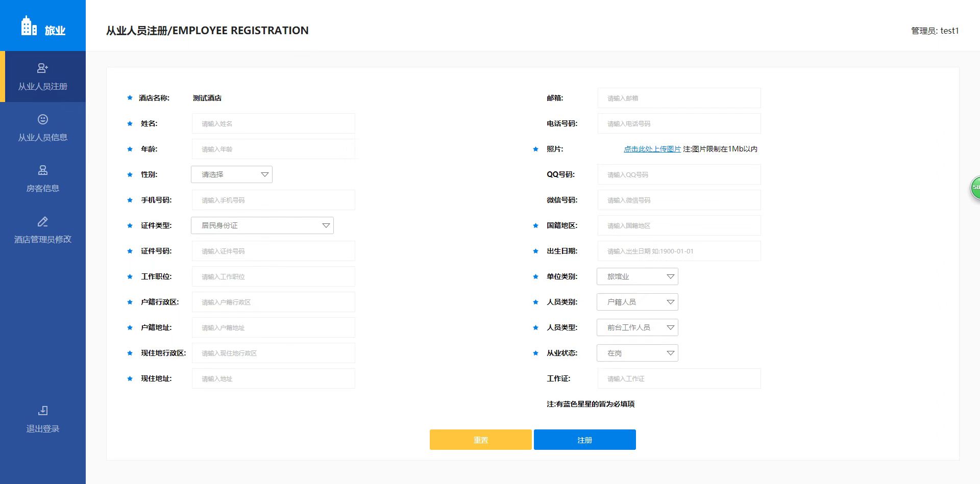
Task: Focus the 邮箱 input field
Action: (679, 98)
